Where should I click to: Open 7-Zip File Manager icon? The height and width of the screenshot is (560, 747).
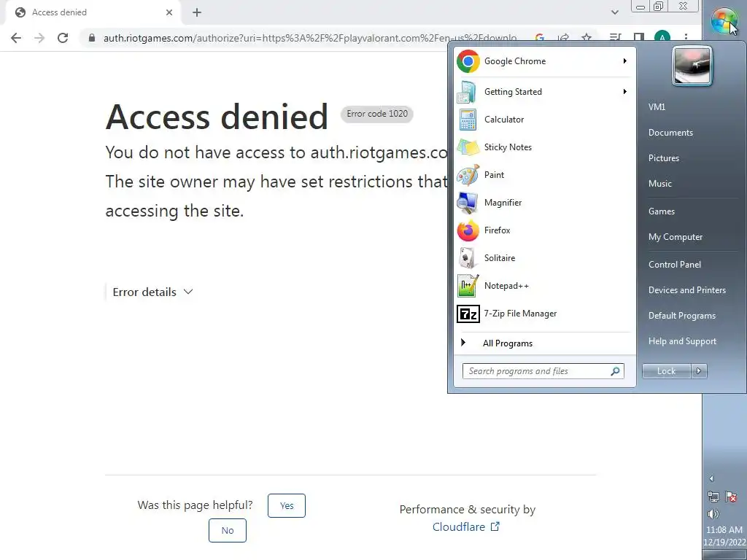pyautogui.click(x=468, y=314)
